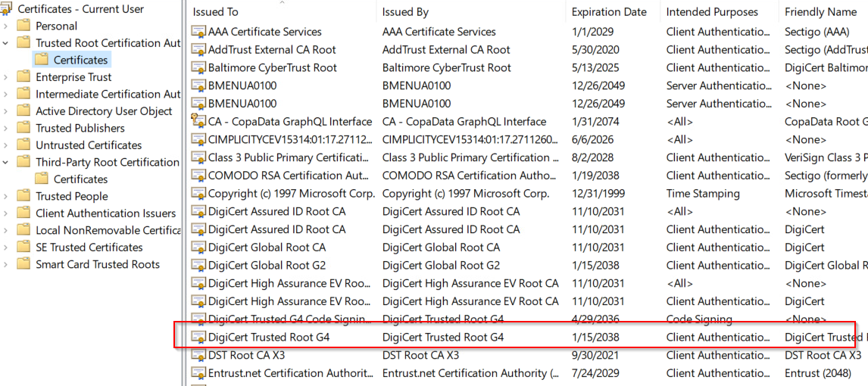
Task: Click the Smart Card Trusted Roots folder icon
Action: point(23,264)
